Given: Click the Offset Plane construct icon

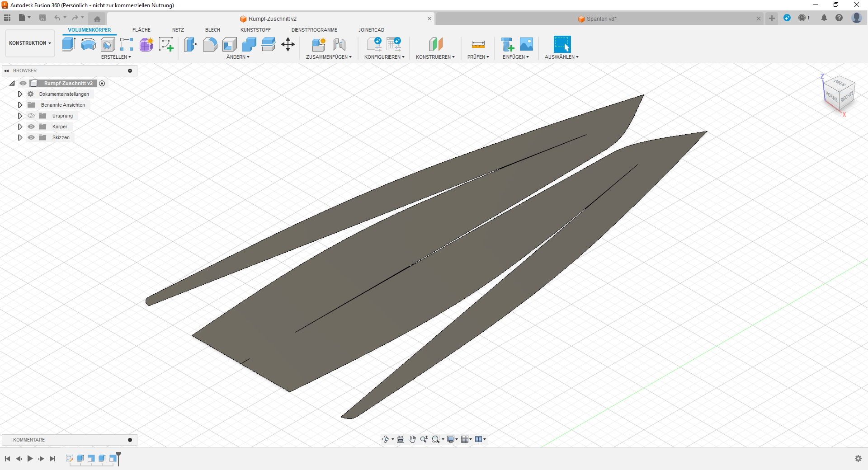Looking at the screenshot, I should (435, 44).
